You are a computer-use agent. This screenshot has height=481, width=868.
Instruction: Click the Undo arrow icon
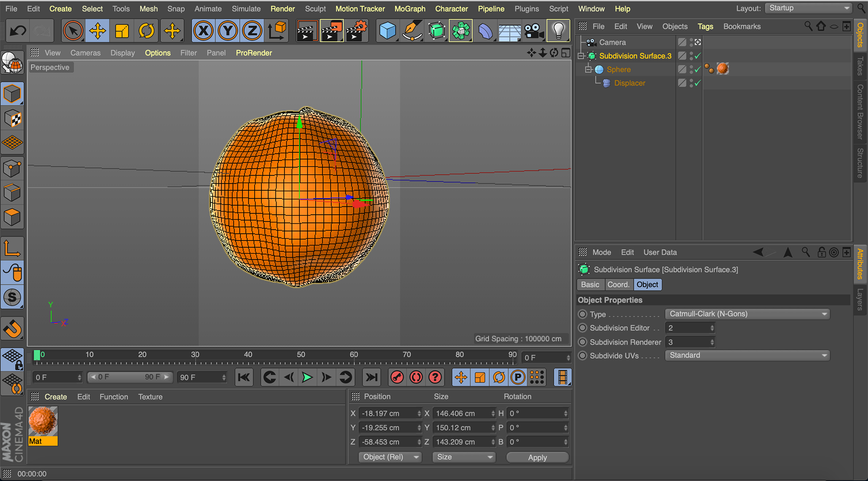(18, 31)
